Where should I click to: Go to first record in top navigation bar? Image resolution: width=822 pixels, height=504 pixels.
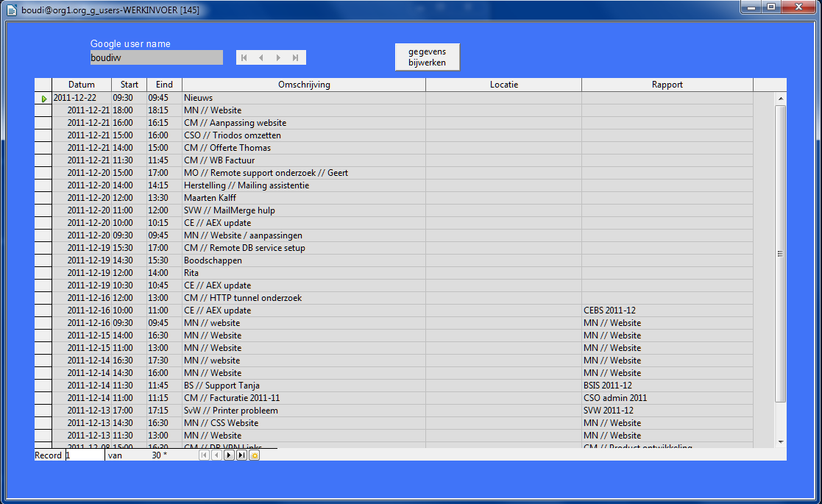[244, 57]
